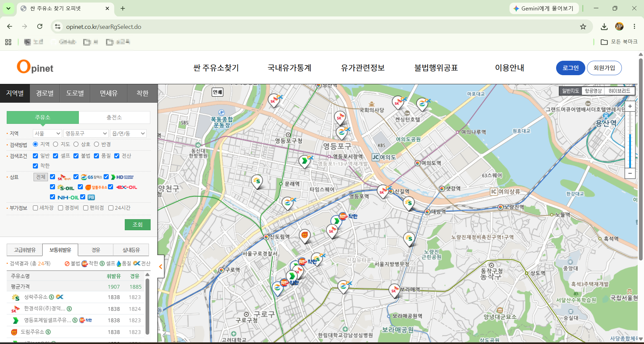The height and width of the screenshot is (344, 644).
Task: Uncheck the 셀프 search condition
Action: tap(56, 156)
